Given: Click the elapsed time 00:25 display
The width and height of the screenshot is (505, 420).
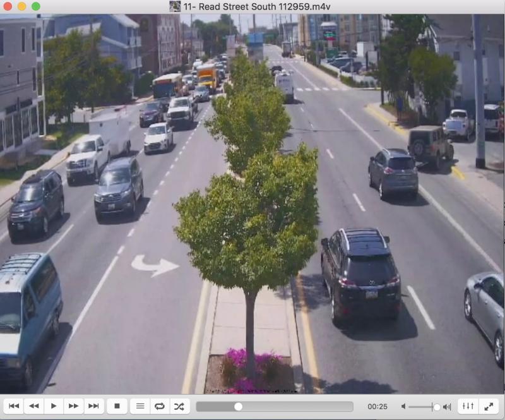Looking at the screenshot, I should click(377, 406).
